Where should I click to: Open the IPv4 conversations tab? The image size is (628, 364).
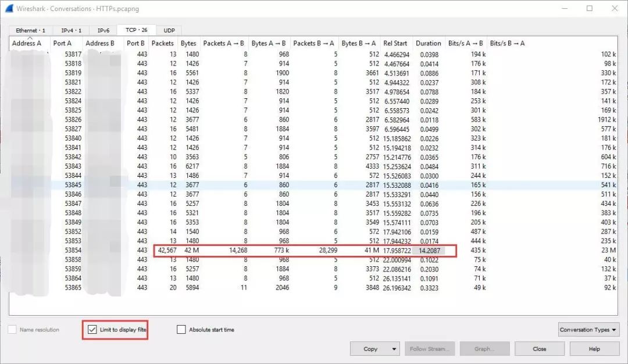click(72, 30)
